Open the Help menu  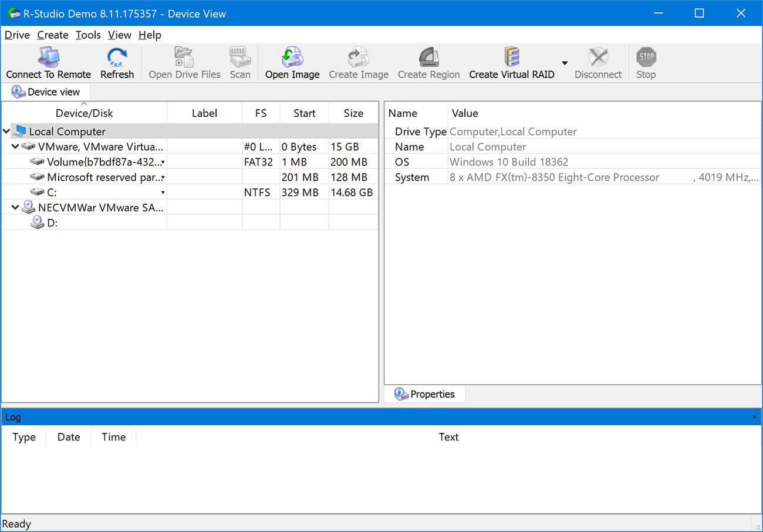(150, 35)
